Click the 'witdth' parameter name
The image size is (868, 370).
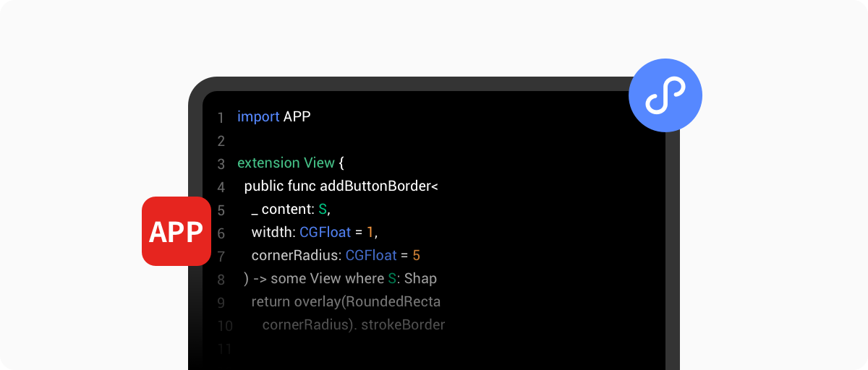(x=271, y=232)
